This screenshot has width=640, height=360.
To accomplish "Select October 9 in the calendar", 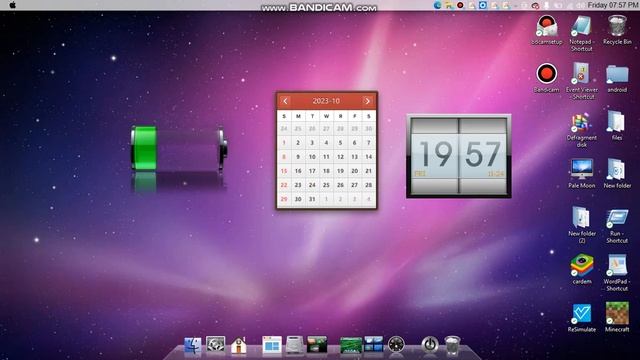I will pos(298,157).
